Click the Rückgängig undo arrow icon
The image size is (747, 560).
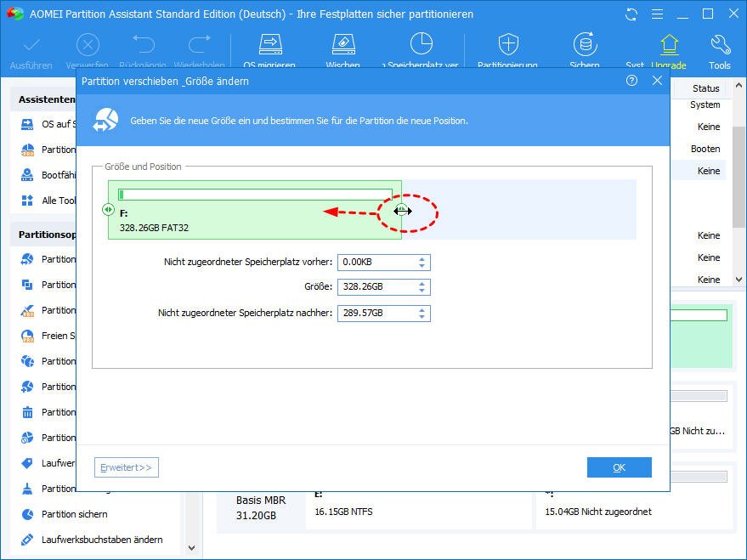[x=144, y=44]
